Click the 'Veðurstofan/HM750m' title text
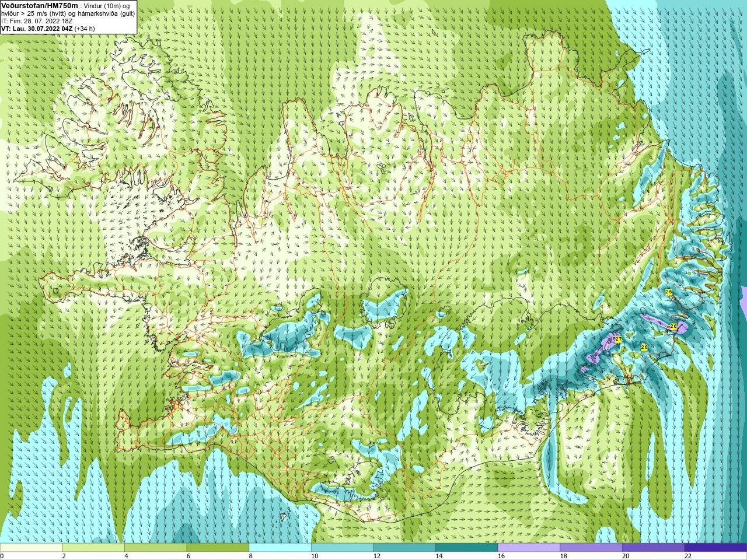This screenshot has width=747, height=560. tap(40, 5)
